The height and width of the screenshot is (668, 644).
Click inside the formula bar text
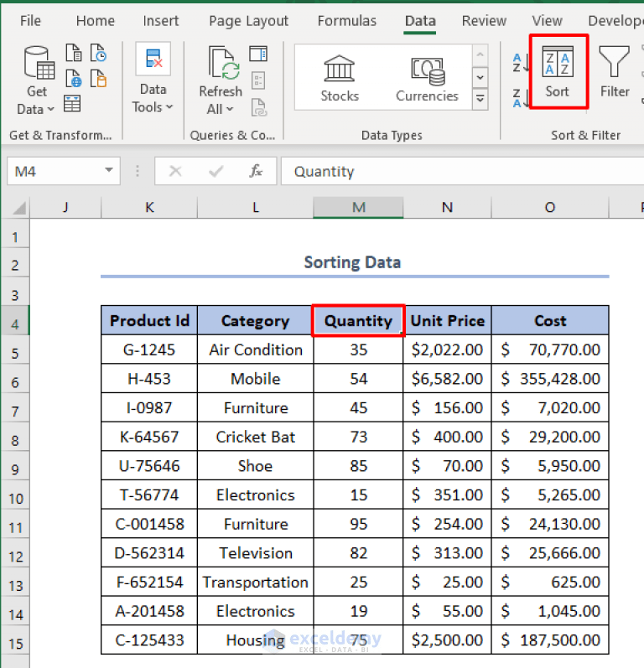pos(462,171)
